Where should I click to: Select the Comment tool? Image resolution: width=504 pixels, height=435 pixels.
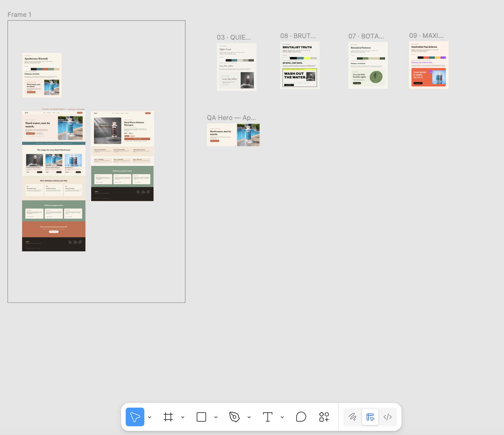(301, 417)
